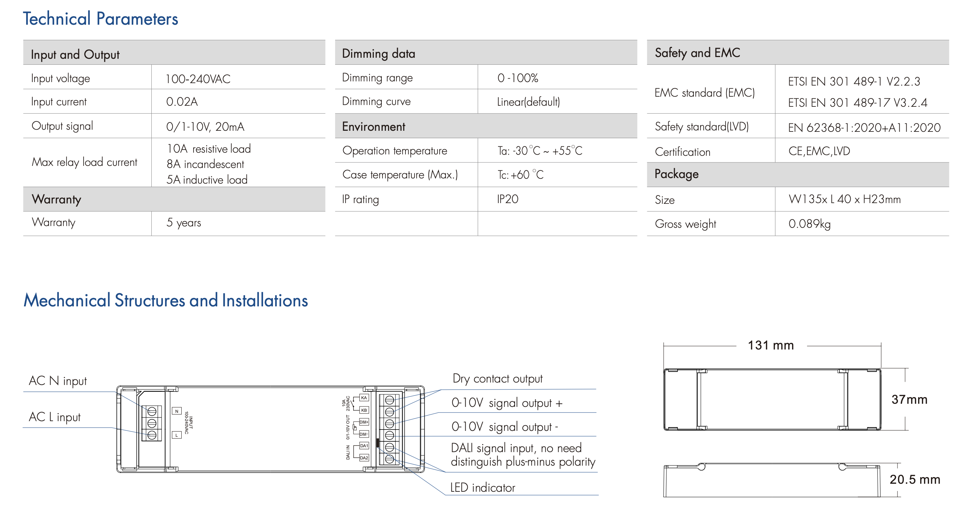Click the KB terminal label box

pyautogui.click(x=364, y=410)
